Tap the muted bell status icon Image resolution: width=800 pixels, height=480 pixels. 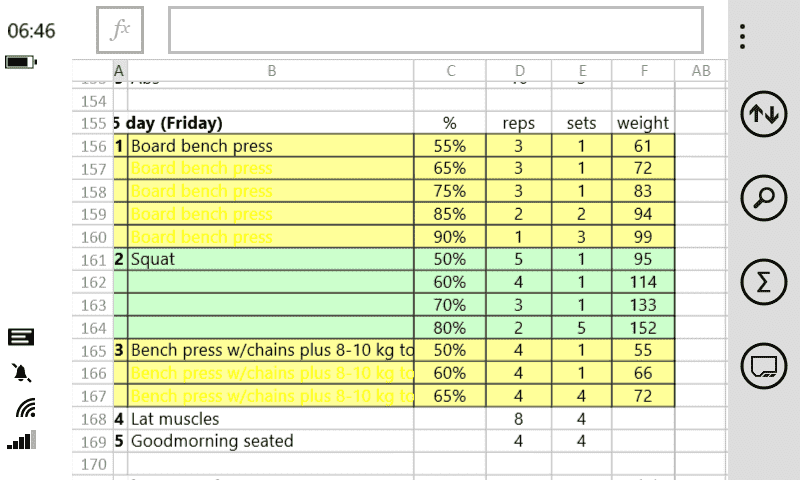[21, 373]
